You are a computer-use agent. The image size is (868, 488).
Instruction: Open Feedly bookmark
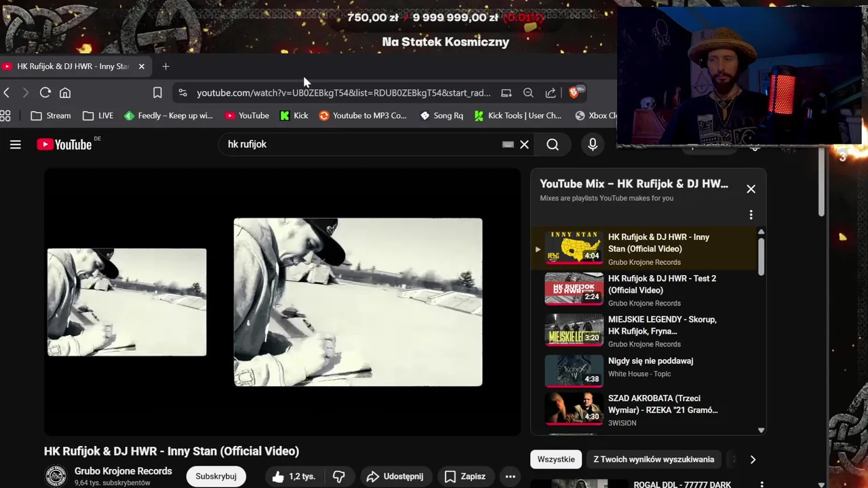click(x=169, y=116)
